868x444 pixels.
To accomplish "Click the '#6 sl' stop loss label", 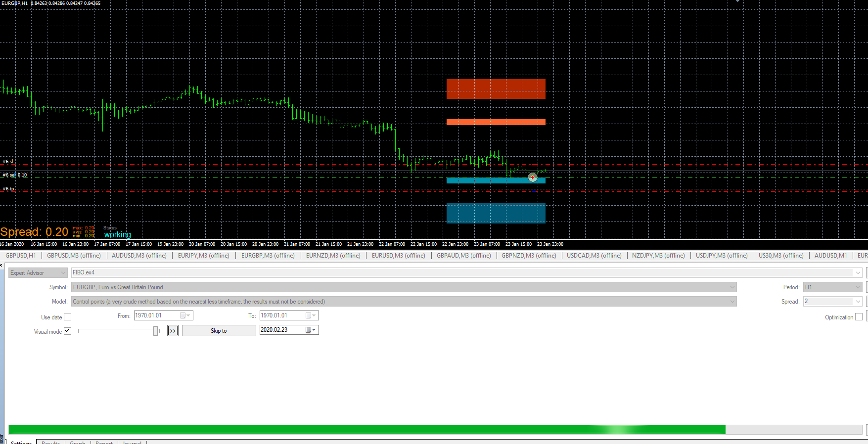I will (x=8, y=162).
